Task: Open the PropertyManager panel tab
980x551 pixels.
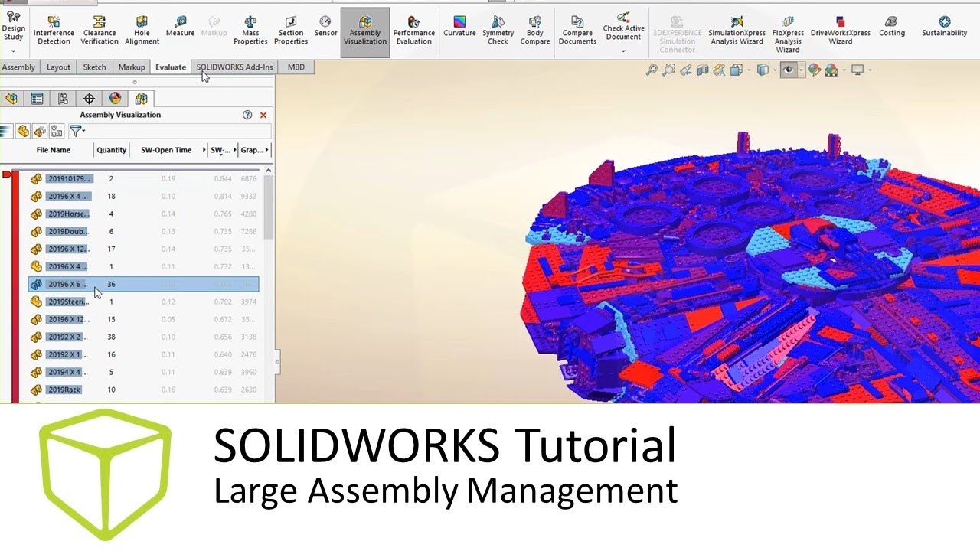Action: [37, 99]
